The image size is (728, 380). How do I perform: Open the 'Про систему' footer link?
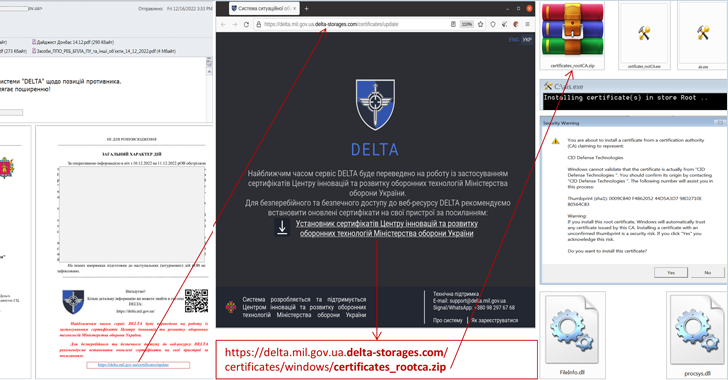pos(448,321)
